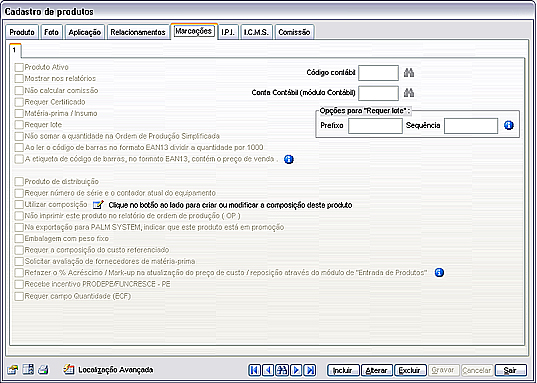This screenshot has height=383, width=537.
Task: Toggle Utilizar composição checkbox
Action: (19, 205)
